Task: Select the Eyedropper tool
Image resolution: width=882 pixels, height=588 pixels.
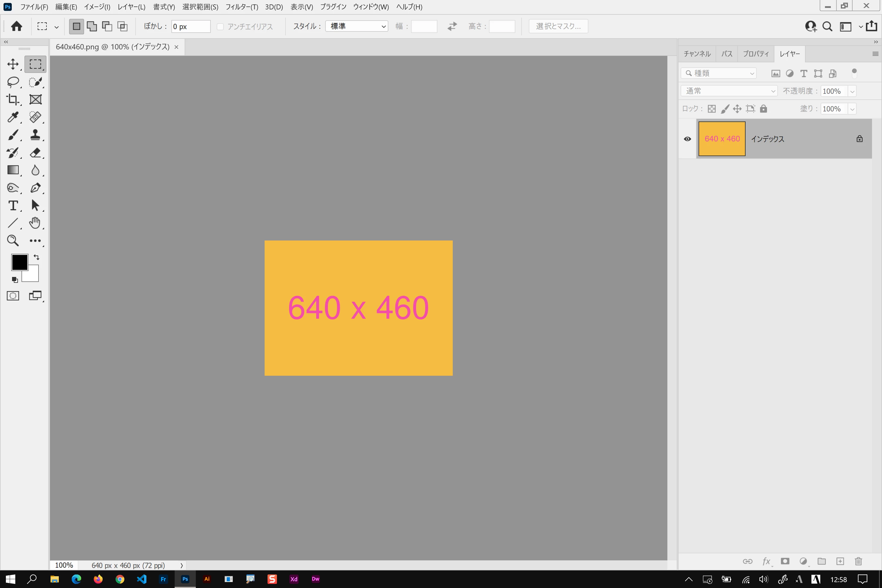Action: (13, 117)
